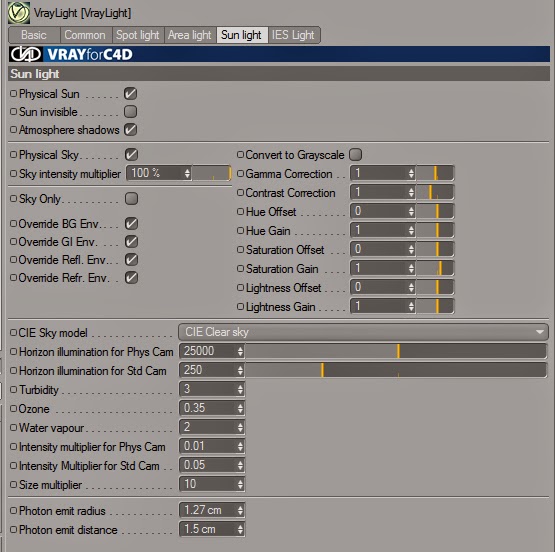Image resolution: width=555 pixels, height=552 pixels.
Task: Click the Contrast Correction slider bar
Action: click(x=435, y=192)
